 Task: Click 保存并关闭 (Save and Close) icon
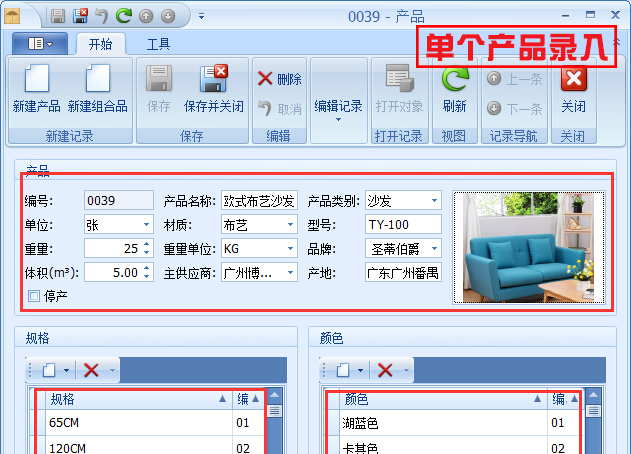[213, 82]
